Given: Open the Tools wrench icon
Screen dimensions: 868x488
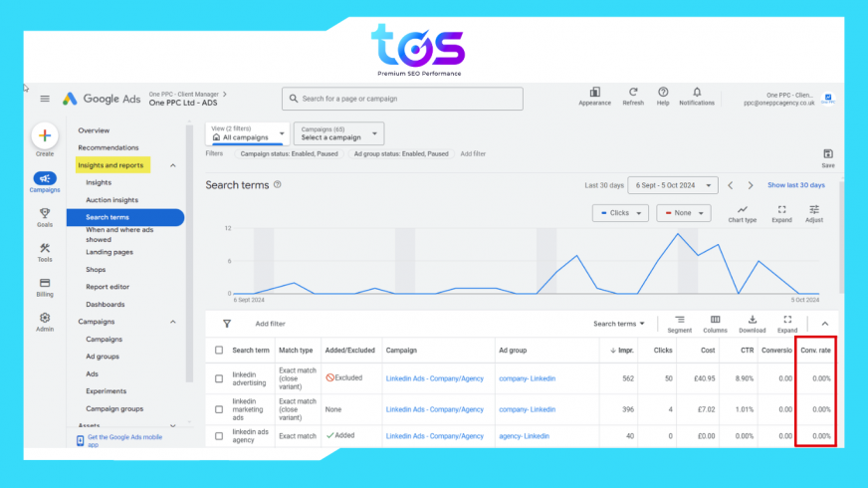Looking at the screenshot, I should [x=45, y=248].
